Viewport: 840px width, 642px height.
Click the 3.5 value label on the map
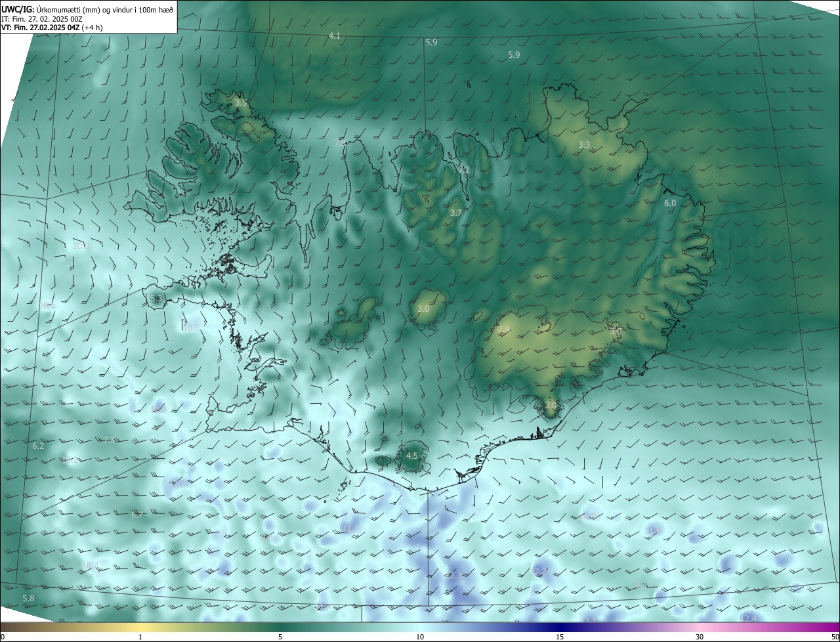point(241,103)
